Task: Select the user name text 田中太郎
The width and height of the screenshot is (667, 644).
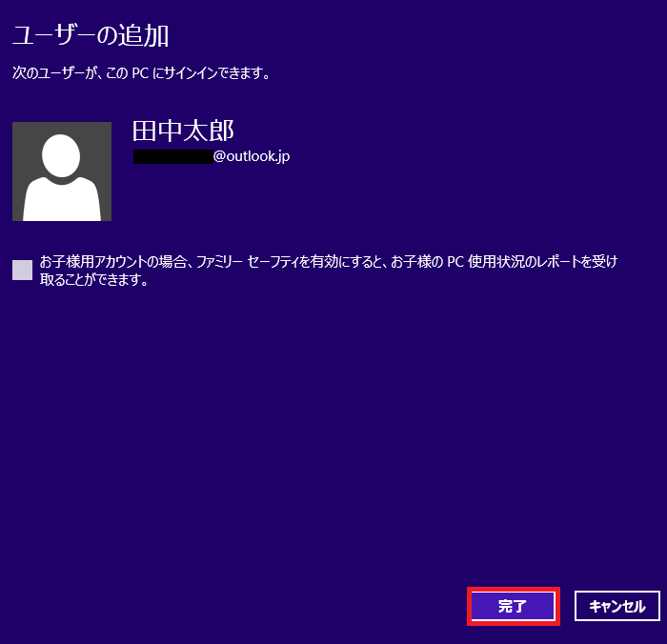Action: click(183, 131)
